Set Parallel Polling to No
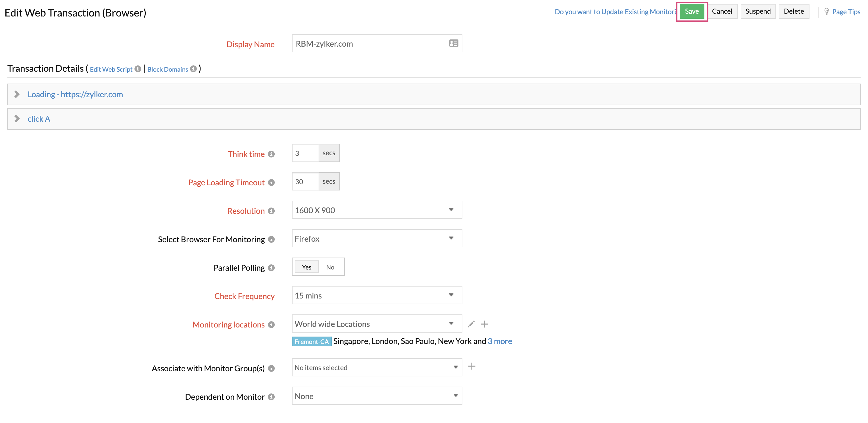Image resolution: width=868 pixels, height=423 pixels. [330, 267]
